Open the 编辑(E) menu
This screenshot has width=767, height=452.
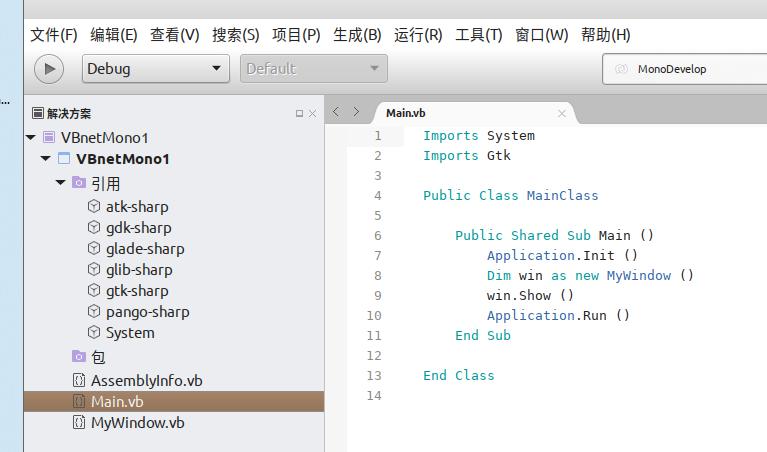coord(113,35)
